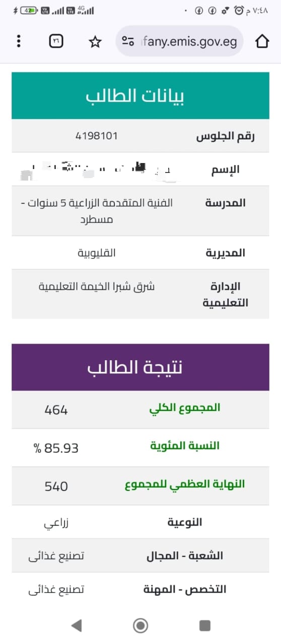Open site settings icon in address bar
The image size is (281, 644).
[x=129, y=42]
